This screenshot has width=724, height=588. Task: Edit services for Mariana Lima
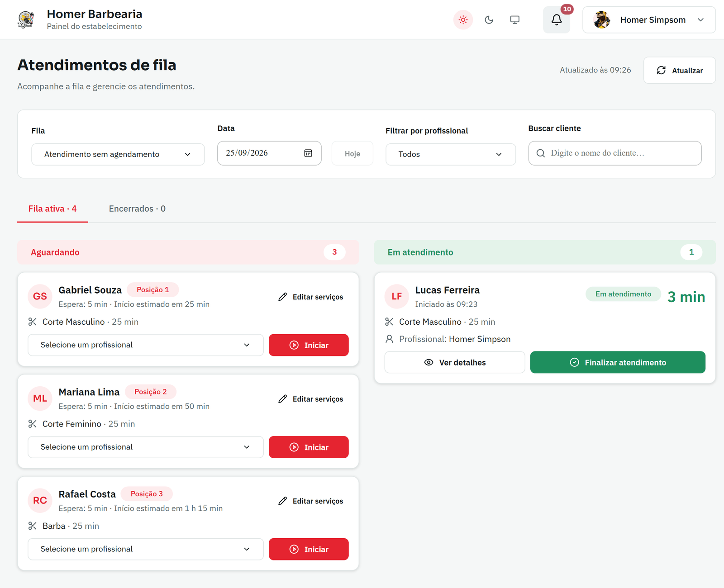point(311,399)
